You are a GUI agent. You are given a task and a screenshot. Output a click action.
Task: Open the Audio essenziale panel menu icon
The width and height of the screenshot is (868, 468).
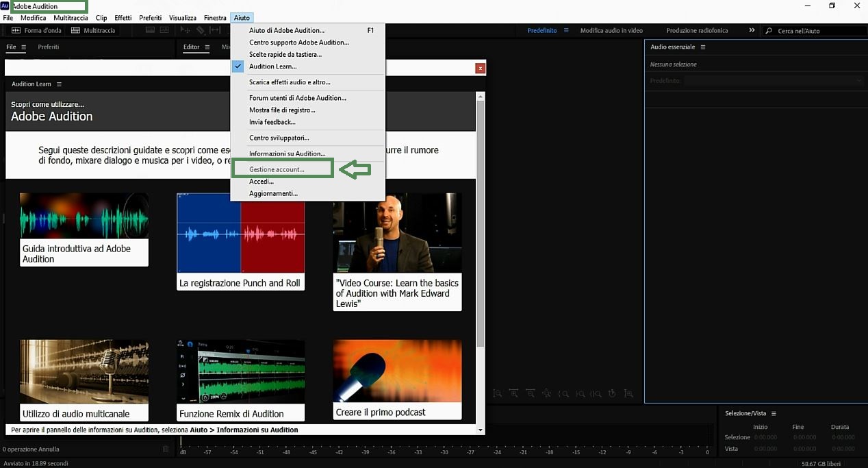click(x=702, y=47)
